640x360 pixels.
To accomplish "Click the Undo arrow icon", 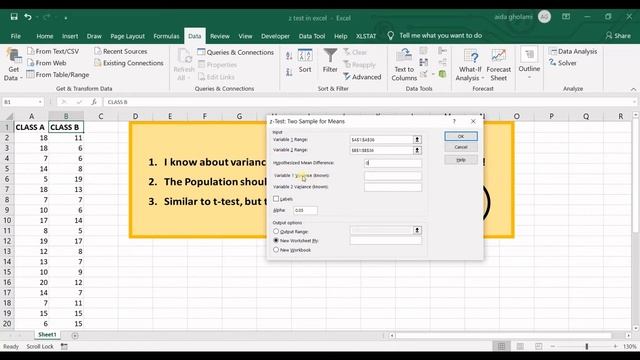I will click(28, 17).
